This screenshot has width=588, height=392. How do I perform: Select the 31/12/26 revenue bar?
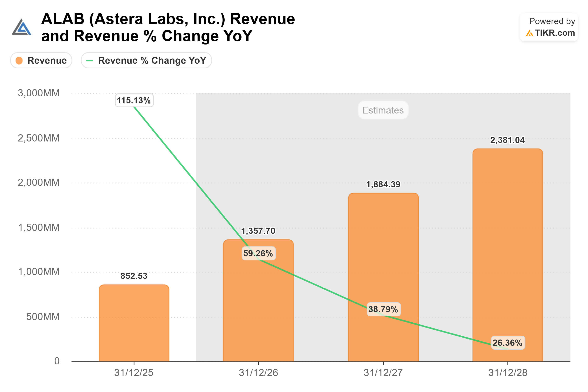point(258,300)
